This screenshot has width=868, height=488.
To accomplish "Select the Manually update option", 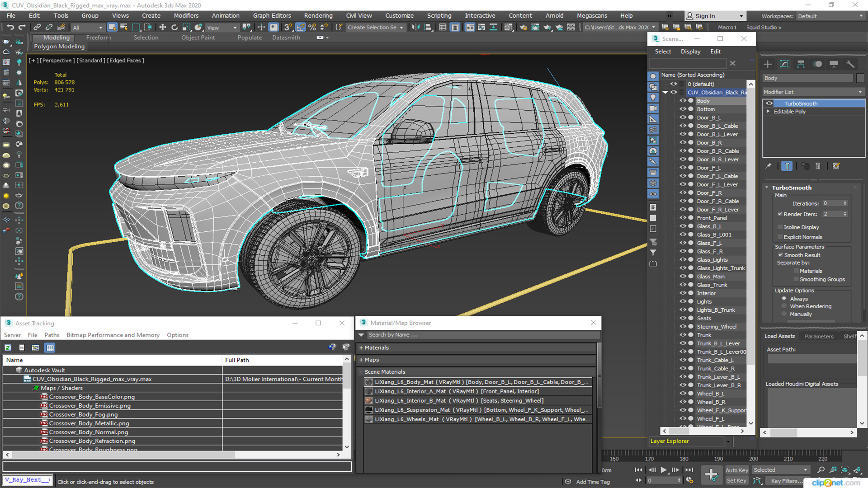I will (x=784, y=314).
